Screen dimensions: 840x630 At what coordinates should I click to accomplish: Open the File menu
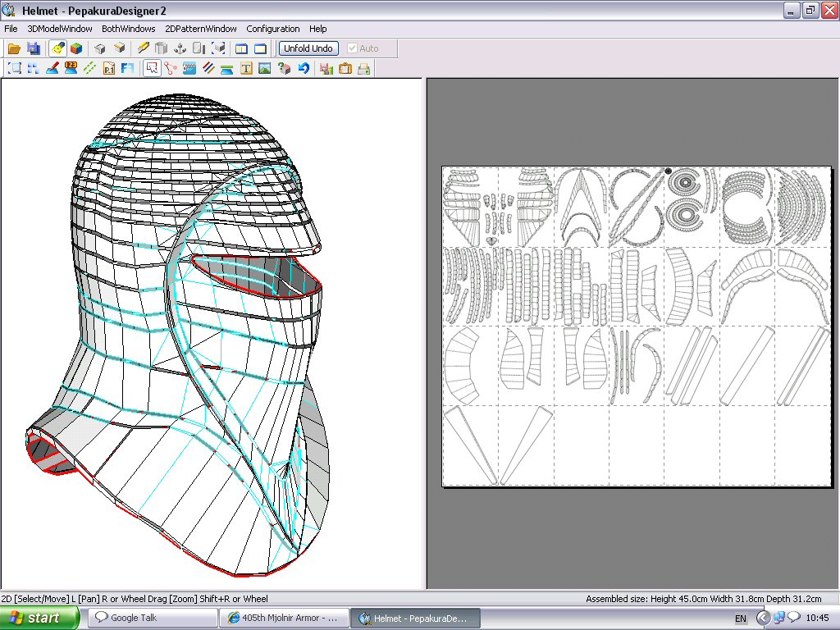pos(11,29)
